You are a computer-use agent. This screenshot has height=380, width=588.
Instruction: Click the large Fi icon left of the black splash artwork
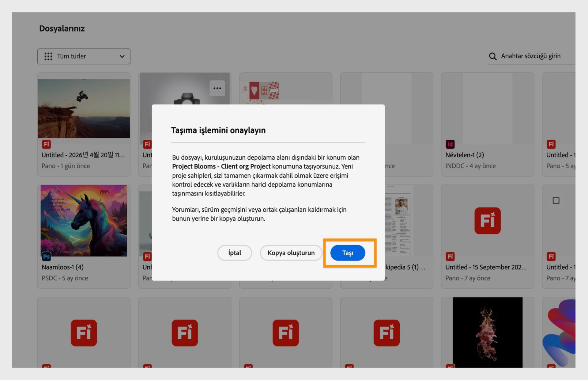pos(386,333)
